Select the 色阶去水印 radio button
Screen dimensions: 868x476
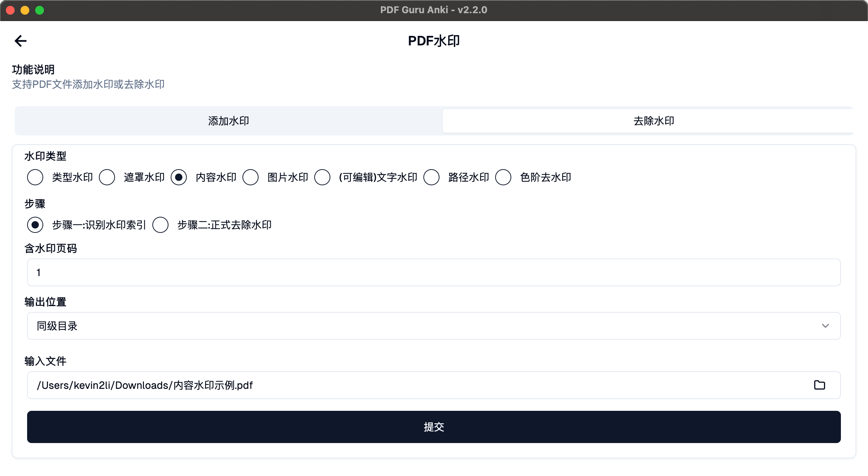pyautogui.click(x=503, y=177)
